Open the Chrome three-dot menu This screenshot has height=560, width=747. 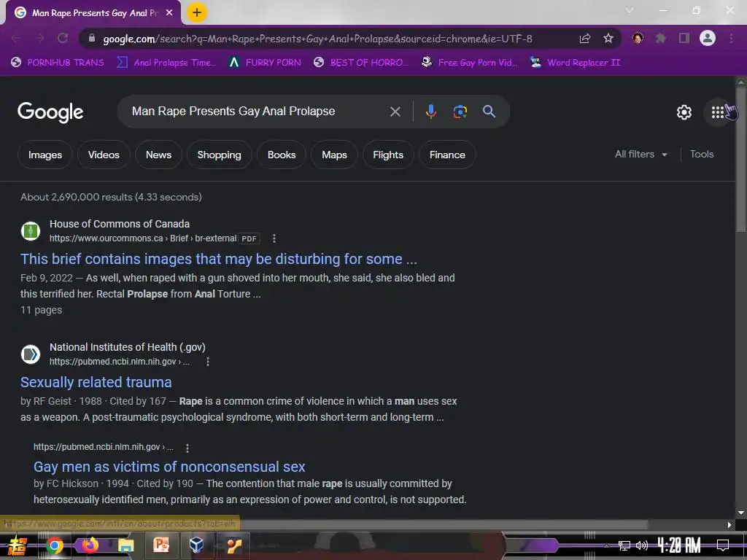[731, 39]
